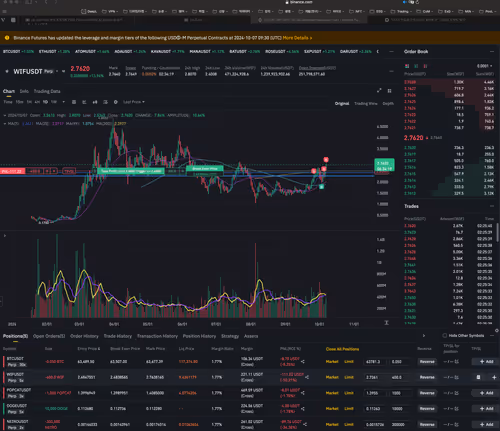Open the Transaction History tab
The image size is (500, 431).
(x=157, y=336)
